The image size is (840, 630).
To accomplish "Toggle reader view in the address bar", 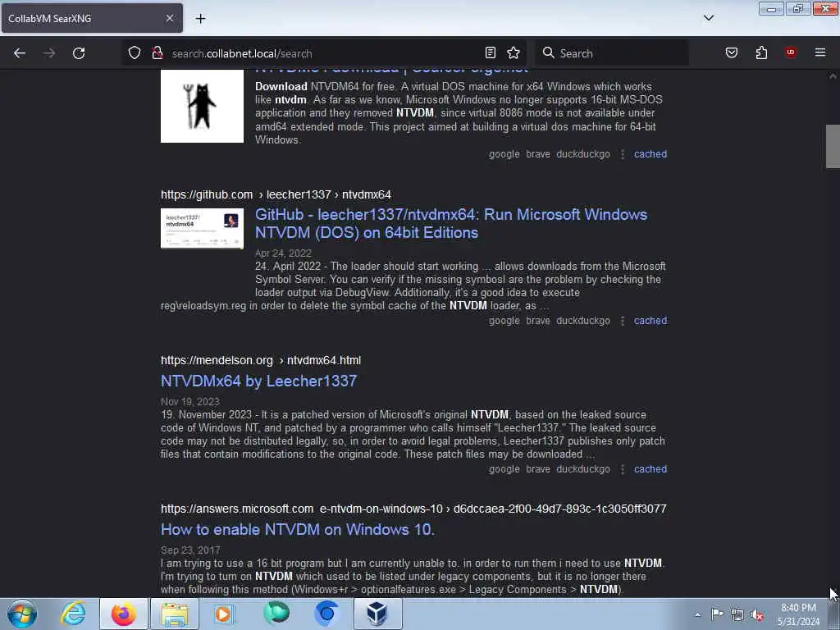I will pyautogui.click(x=491, y=52).
